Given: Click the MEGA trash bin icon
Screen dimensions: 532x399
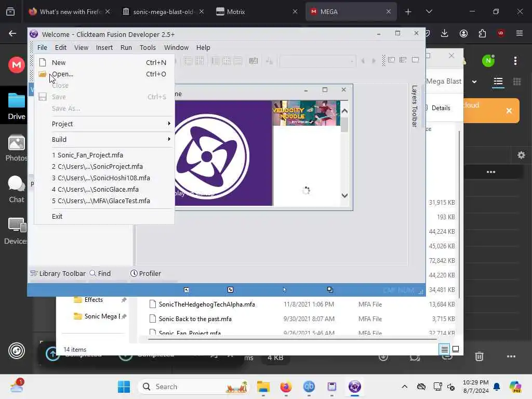Looking at the screenshot, I should 479,356.
